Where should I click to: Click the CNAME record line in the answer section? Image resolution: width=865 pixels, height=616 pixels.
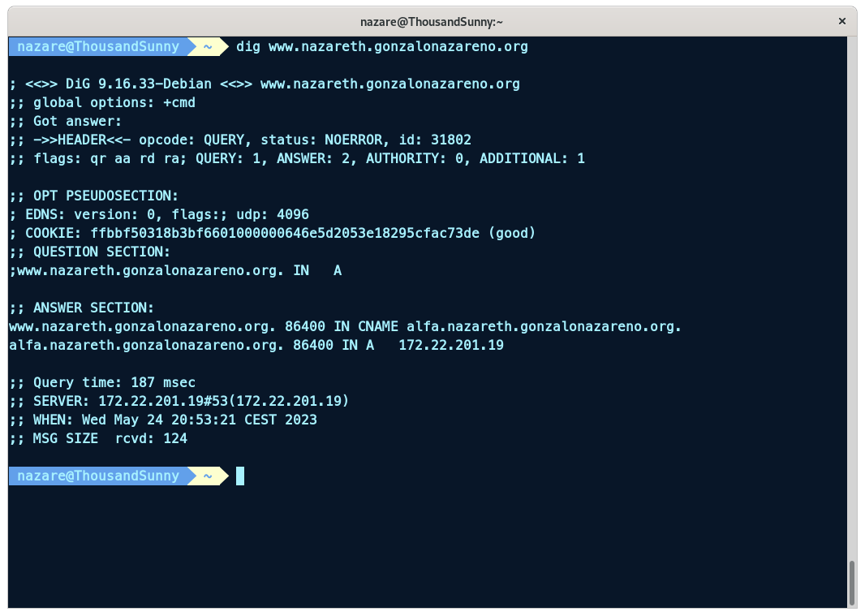coord(345,326)
